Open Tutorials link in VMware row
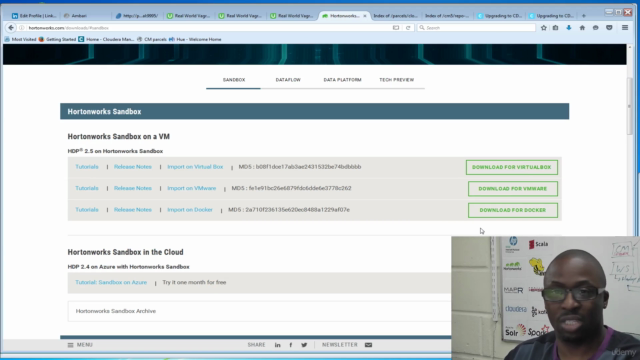The width and height of the screenshot is (640, 360). click(x=87, y=188)
